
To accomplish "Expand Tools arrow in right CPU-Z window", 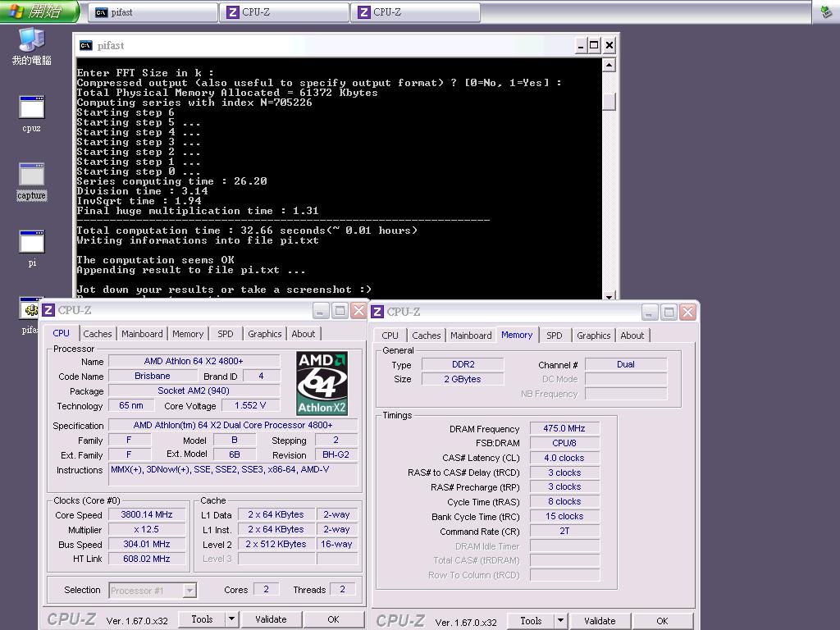I will coord(560,621).
